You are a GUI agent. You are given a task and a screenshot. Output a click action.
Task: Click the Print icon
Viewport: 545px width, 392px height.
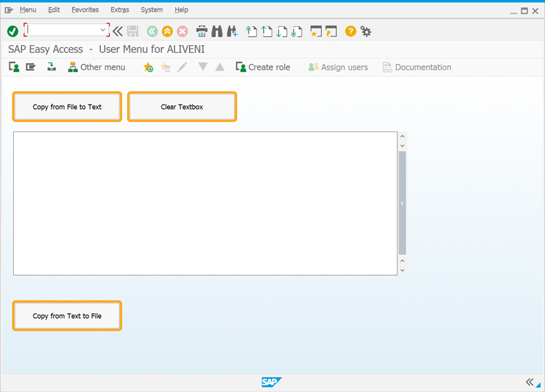[x=202, y=31]
